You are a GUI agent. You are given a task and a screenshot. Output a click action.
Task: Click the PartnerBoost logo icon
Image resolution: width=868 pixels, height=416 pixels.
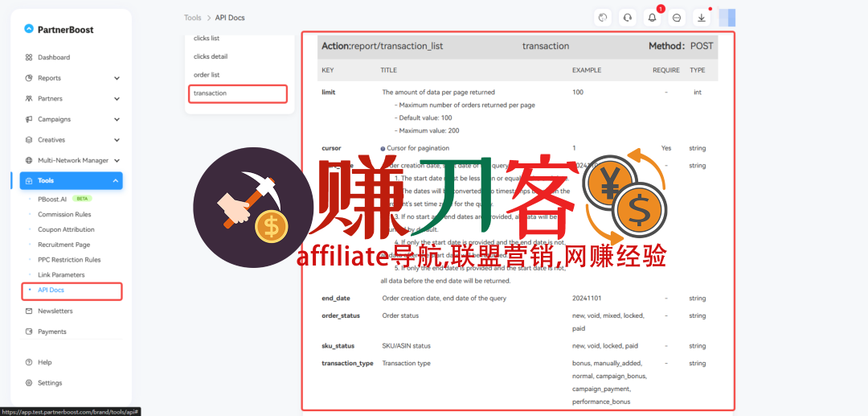point(29,29)
